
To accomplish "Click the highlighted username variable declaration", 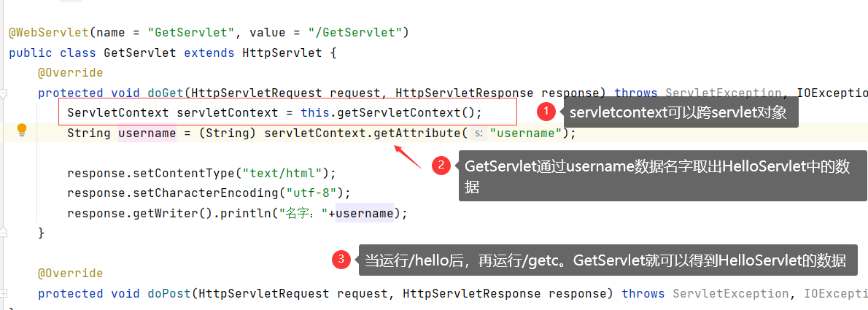I will pyautogui.click(x=147, y=133).
